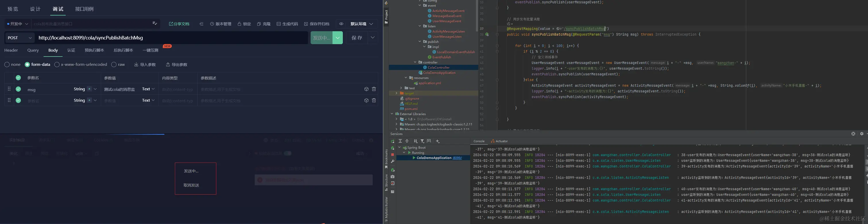Open Services settings gear icon

point(862,134)
